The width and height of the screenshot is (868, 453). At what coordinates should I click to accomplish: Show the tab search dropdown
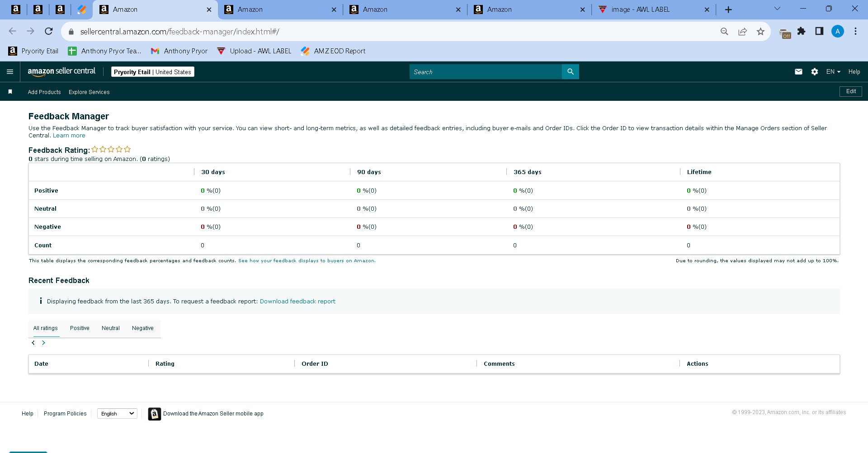(x=778, y=9)
